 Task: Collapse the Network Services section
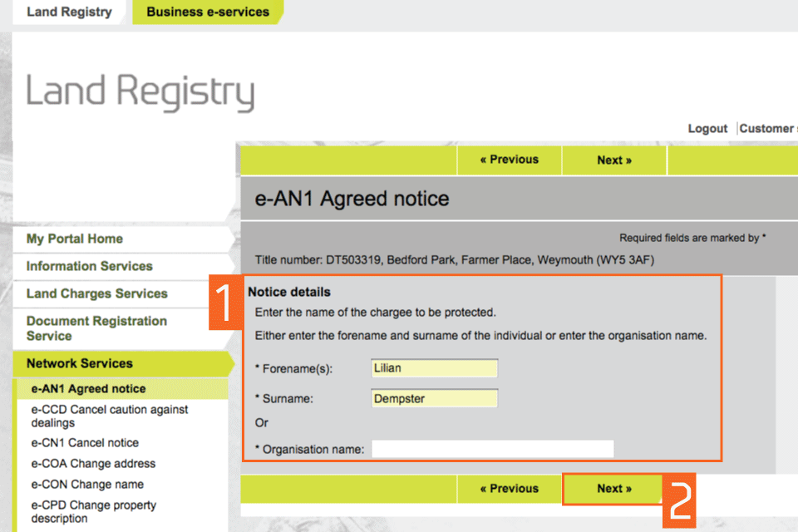click(80, 363)
